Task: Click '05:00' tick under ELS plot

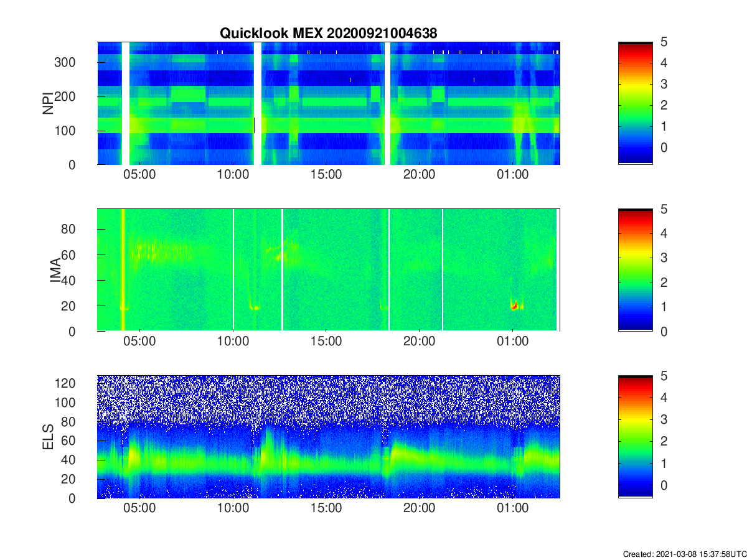Action: [139, 509]
